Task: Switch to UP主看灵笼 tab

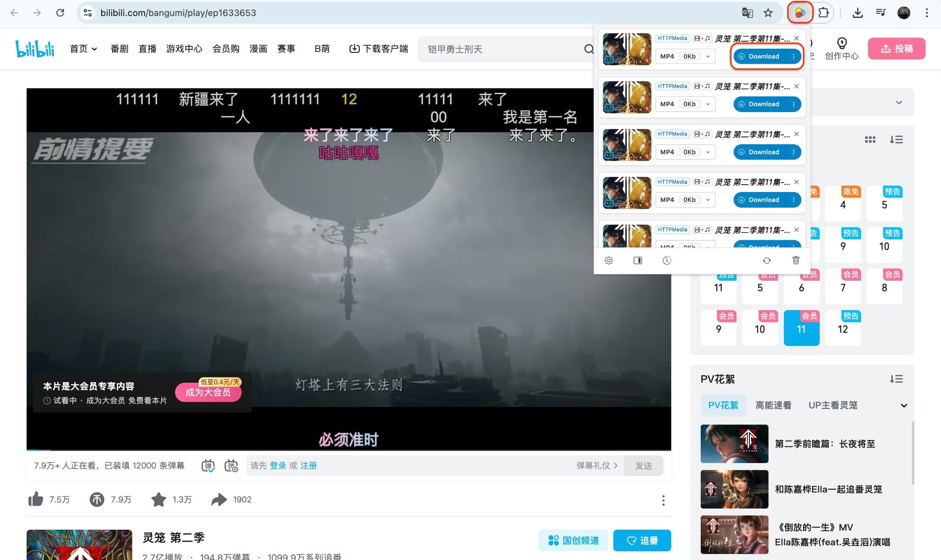Action: click(x=833, y=405)
